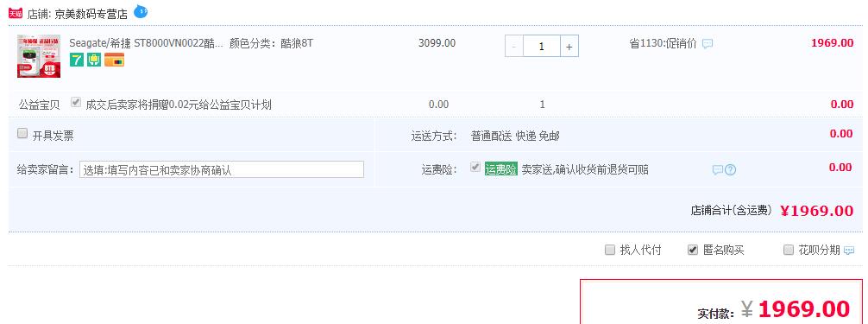Click the shop total ¥1969.00 amount
868x324 pixels.
click(816, 211)
